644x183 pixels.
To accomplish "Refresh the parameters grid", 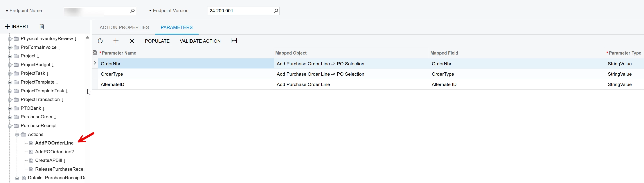I will coord(100,41).
